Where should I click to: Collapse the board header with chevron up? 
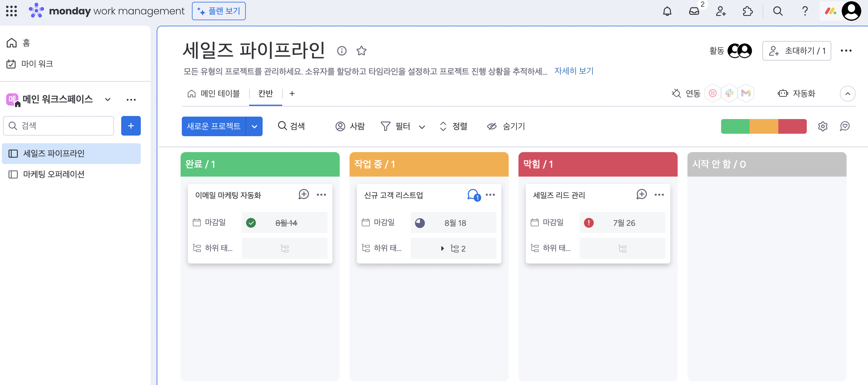(x=847, y=94)
